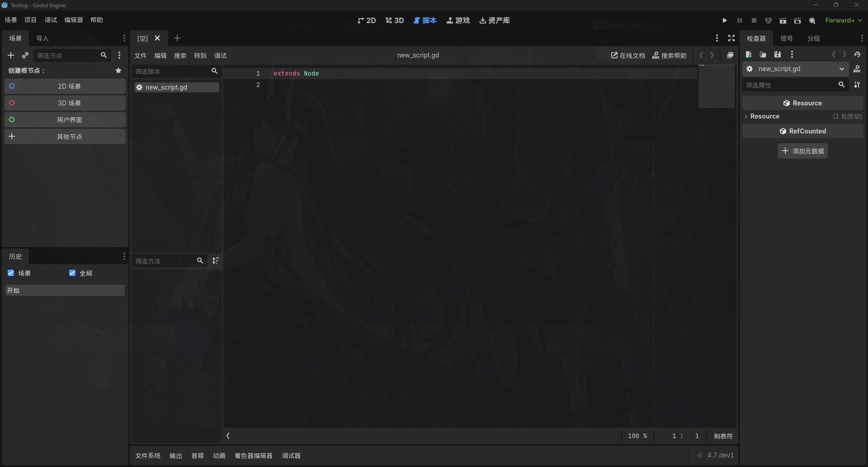Open the inspector object history icon
Image resolution: width=868 pixels, height=467 pixels.
[x=857, y=54]
